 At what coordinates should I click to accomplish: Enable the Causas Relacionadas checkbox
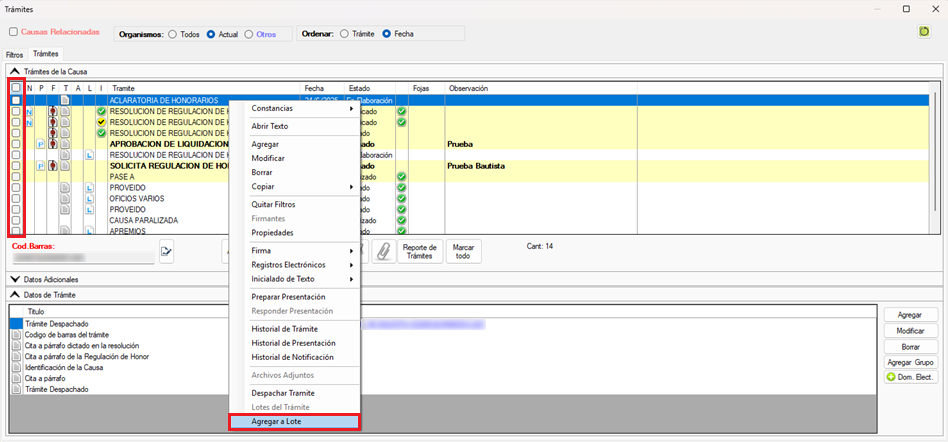pyautogui.click(x=14, y=32)
